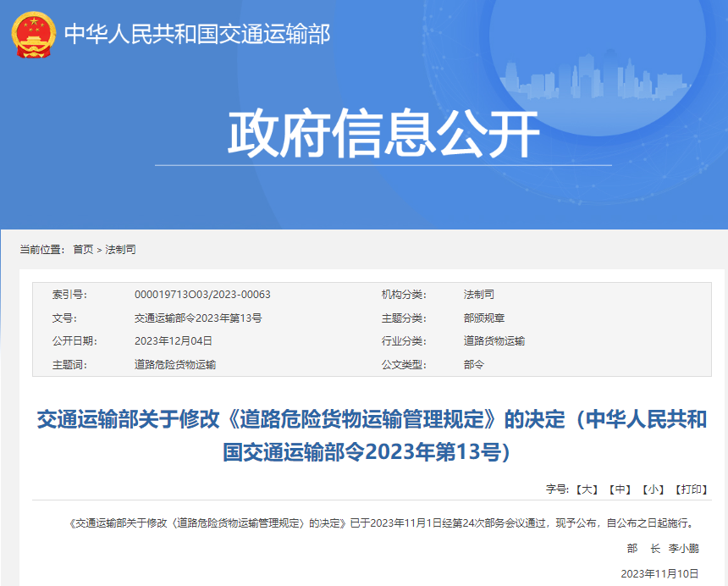Choose the 【小】 font size option
Viewport: 728px width, 586px height.
pos(652,489)
